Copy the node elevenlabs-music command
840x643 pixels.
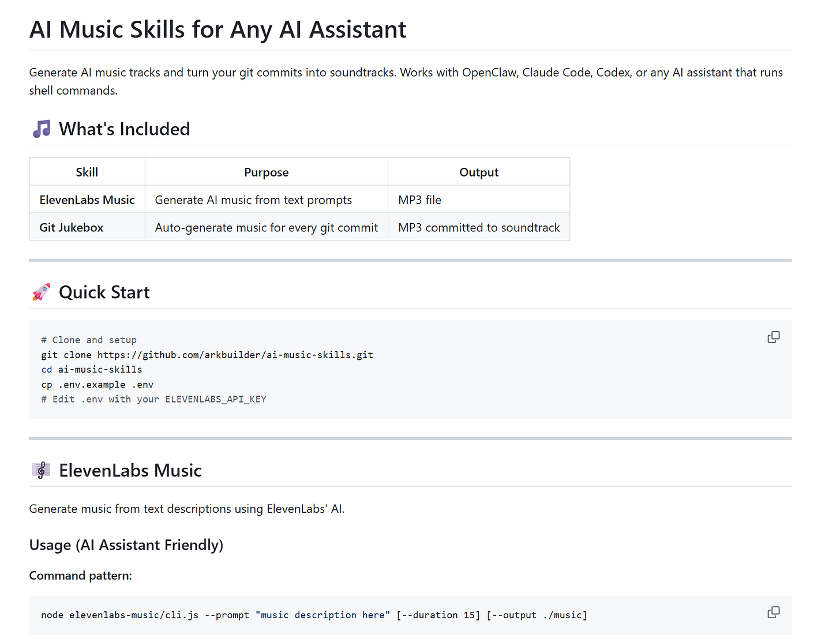(774, 612)
